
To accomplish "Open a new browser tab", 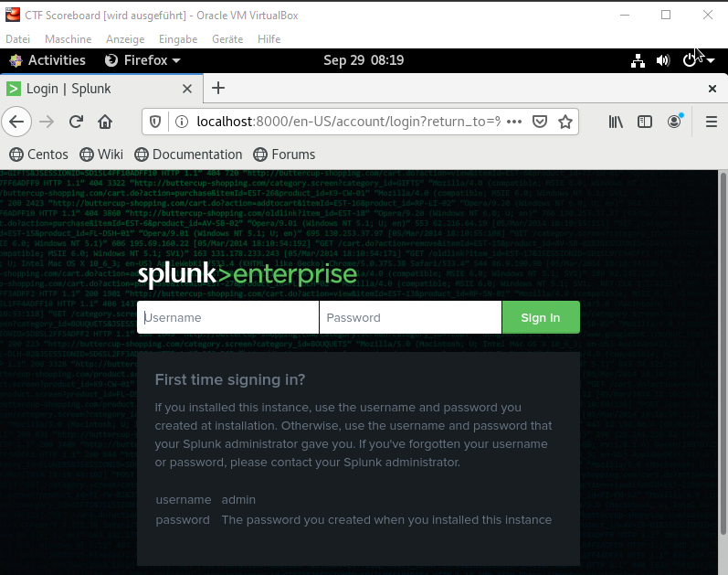I will click(217, 89).
